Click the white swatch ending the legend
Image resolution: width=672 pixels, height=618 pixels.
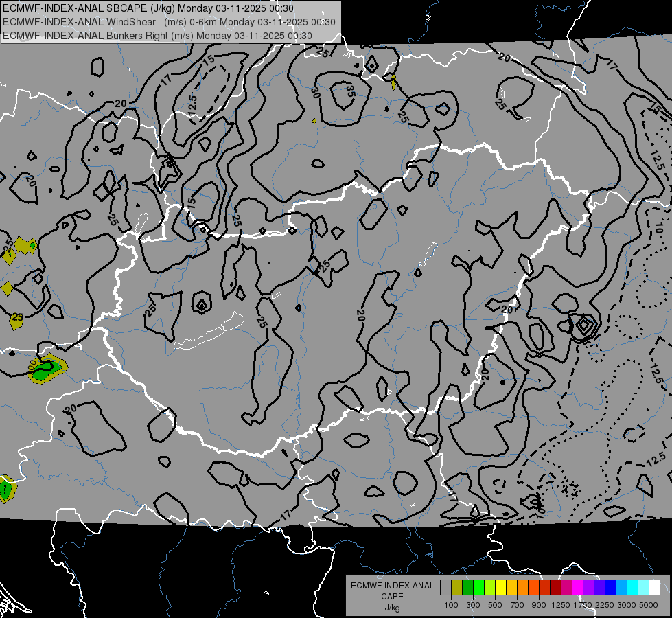(654, 588)
